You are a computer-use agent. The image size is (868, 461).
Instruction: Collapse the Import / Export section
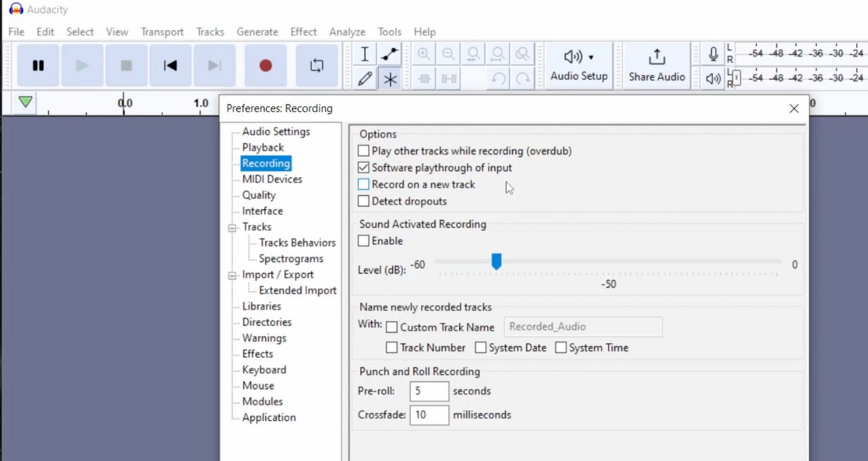coord(234,274)
